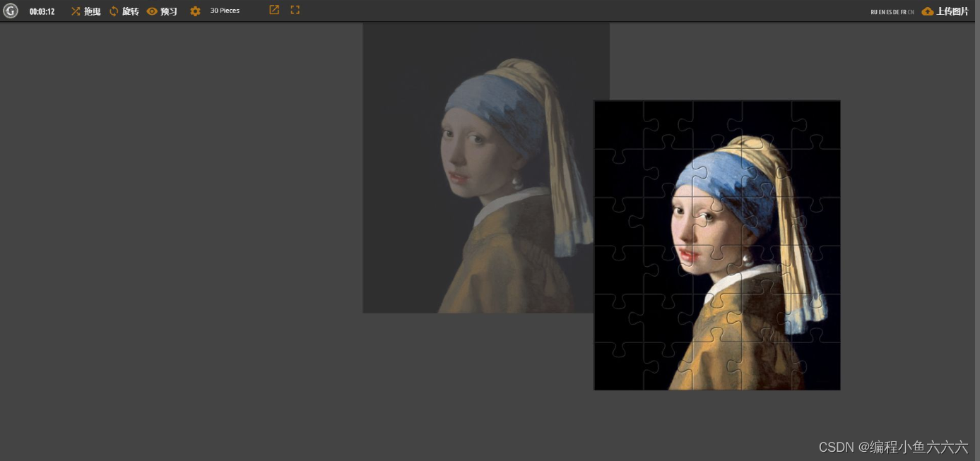
Task: Switch language to ES
Action: coord(889,12)
